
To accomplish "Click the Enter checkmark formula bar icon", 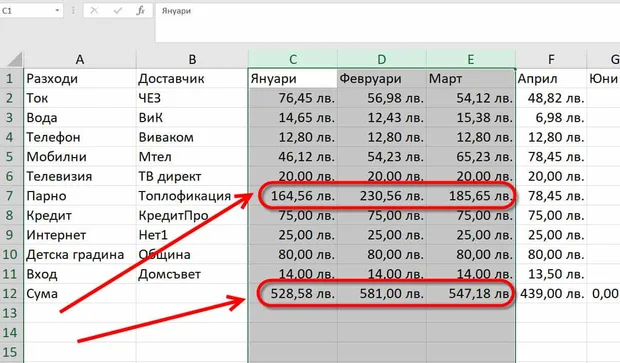I will 117,11.
